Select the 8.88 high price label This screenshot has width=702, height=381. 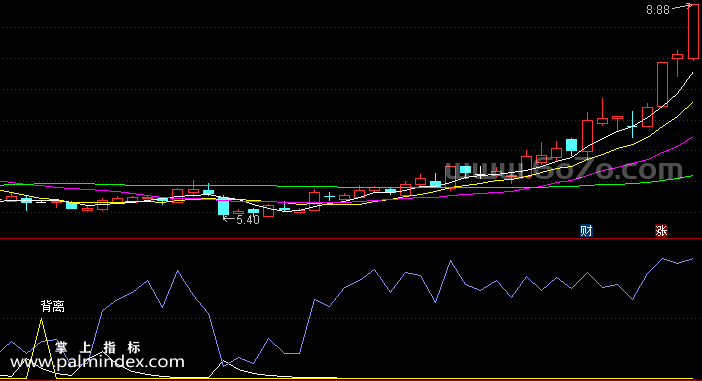(x=658, y=10)
